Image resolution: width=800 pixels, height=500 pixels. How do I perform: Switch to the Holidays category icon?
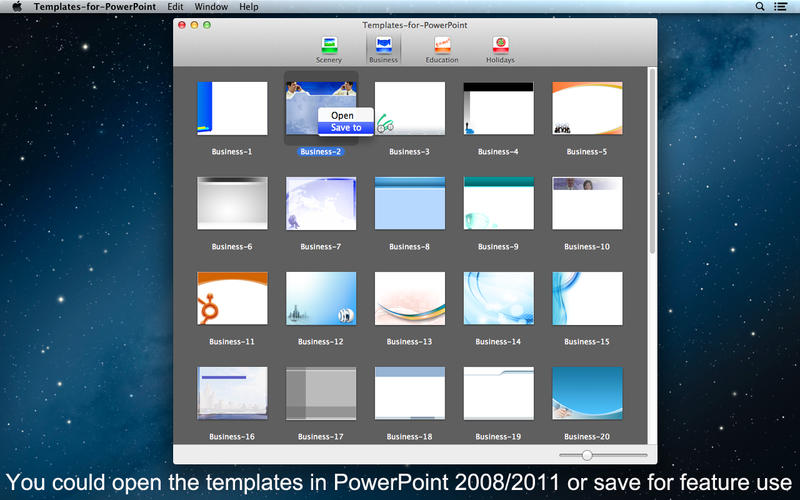click(x=500, y=45)
